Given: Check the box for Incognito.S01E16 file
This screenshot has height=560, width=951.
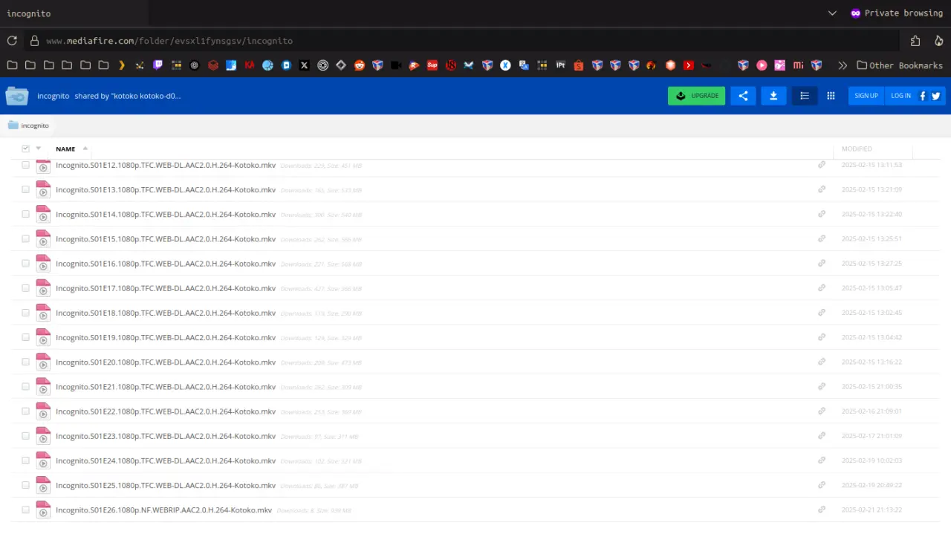Looking at the screenshot, I should (26, 263).
